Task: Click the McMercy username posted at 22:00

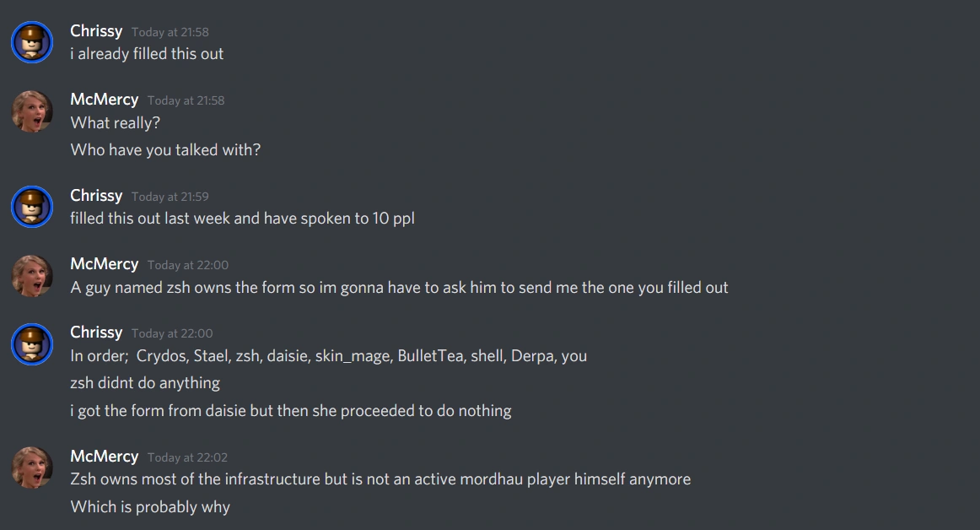Action: point(105,264)
